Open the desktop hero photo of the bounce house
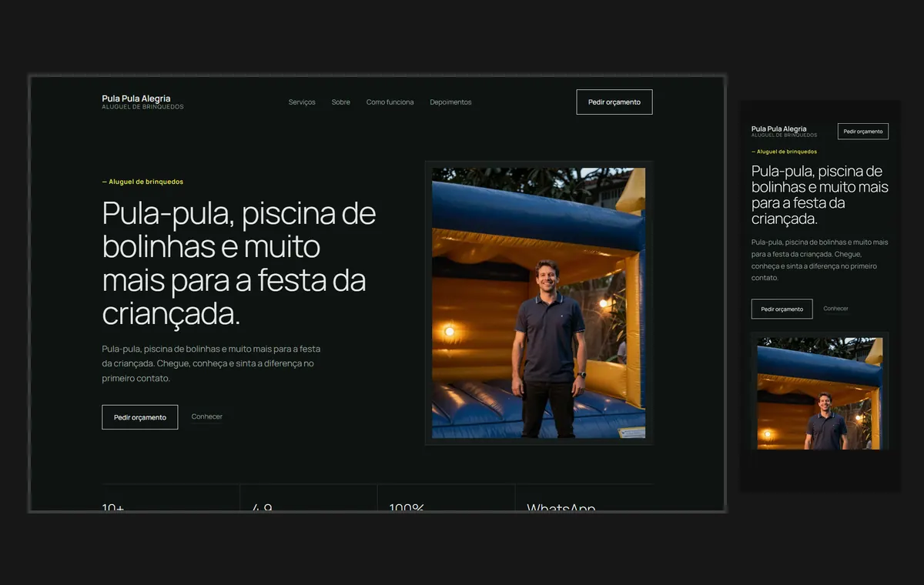The width and height of the screenshot is (924, 585). [539, 303]
